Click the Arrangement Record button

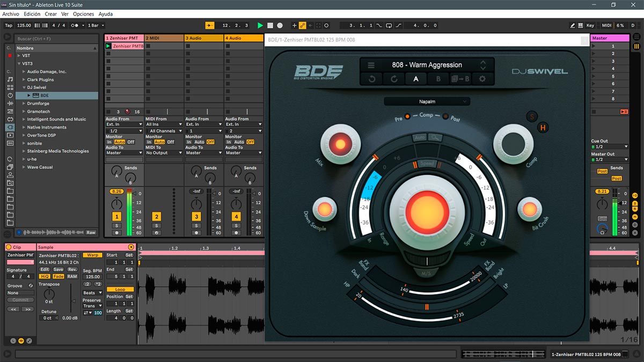(x=280, y=25)
